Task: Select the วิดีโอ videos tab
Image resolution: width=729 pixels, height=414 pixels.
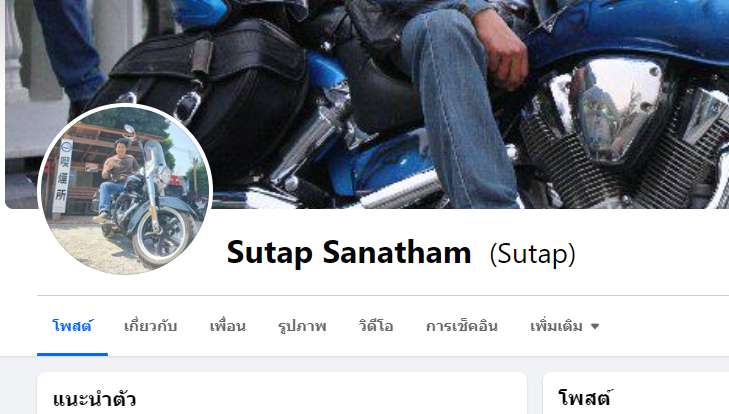Action: pos(376,326)
